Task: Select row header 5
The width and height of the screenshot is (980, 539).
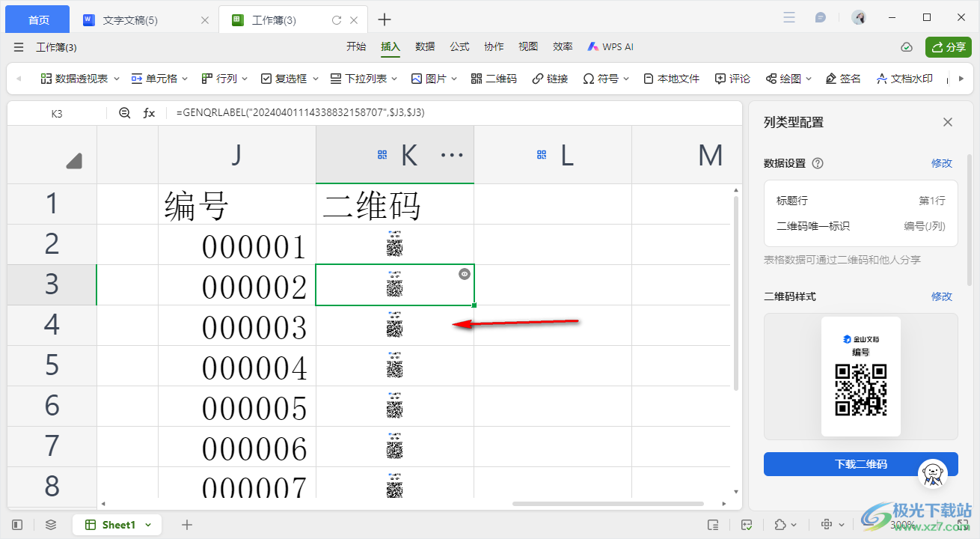Action: tap(52, 366)
